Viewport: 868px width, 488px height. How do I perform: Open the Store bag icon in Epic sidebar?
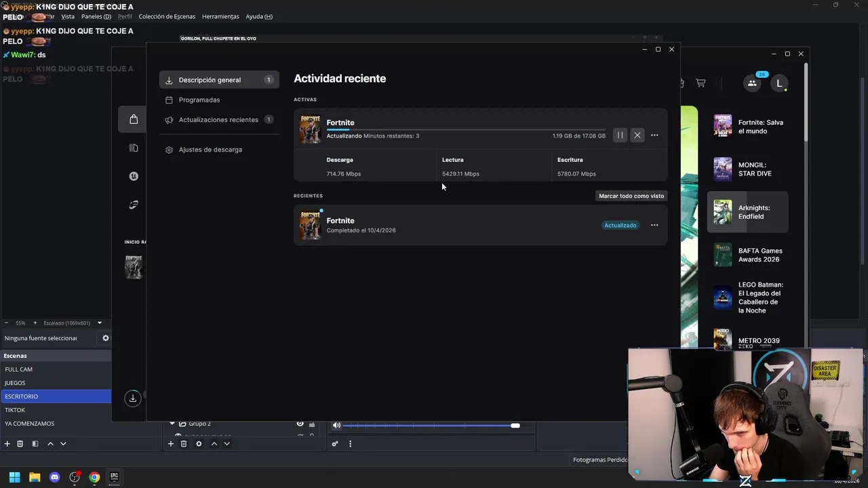tap(134, 119)
